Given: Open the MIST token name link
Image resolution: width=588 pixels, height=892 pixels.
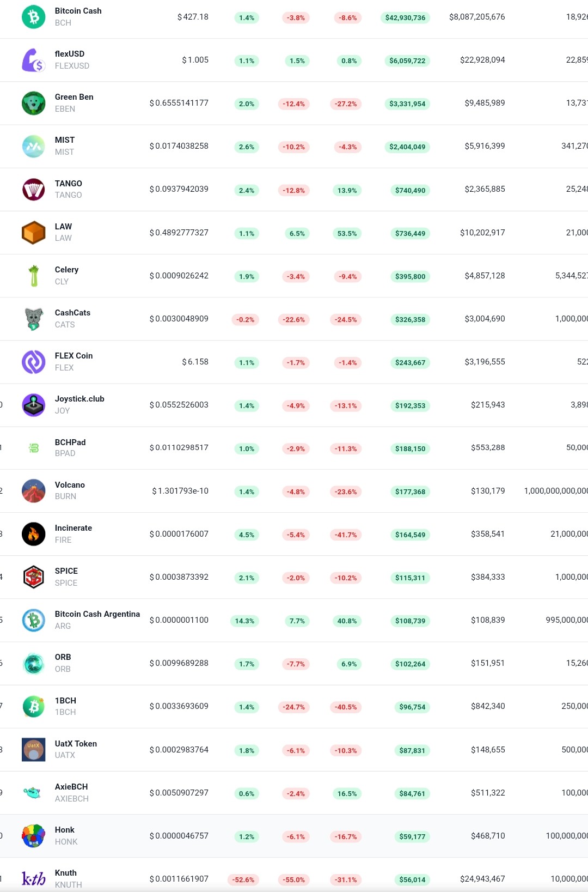Looking at the screenshot, I should click(x=65, y=140).
